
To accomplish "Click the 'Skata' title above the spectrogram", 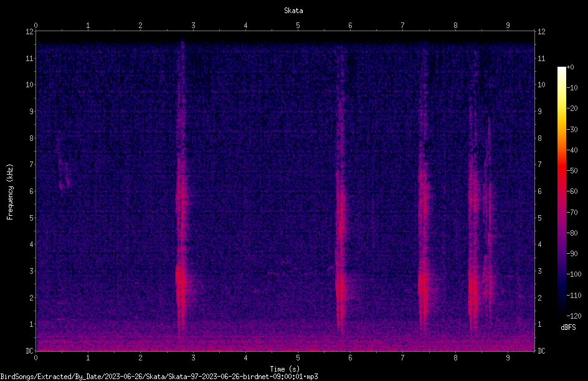I will 293,11.
